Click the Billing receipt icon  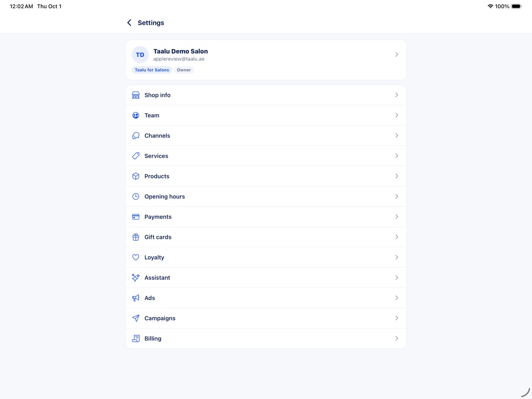[136, 338]
